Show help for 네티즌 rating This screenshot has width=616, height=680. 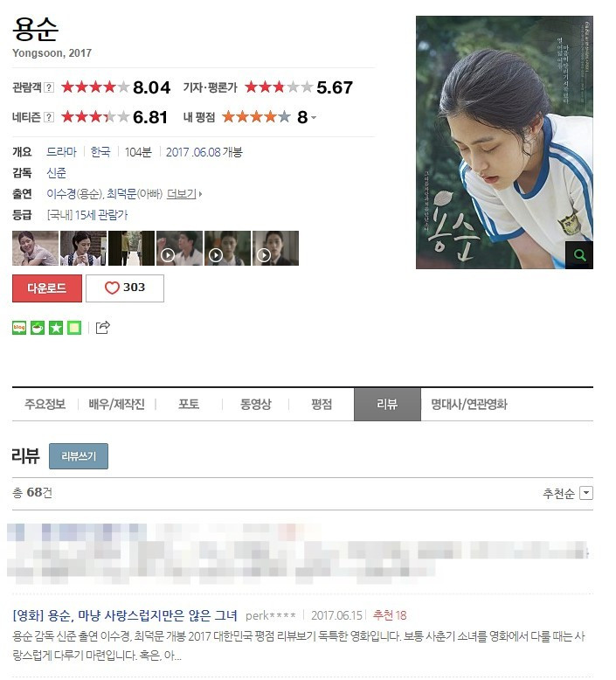(50, 117)
